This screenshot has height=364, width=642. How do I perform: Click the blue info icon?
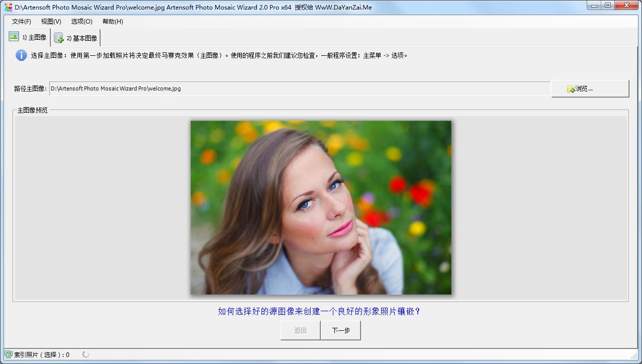point(21,55)
